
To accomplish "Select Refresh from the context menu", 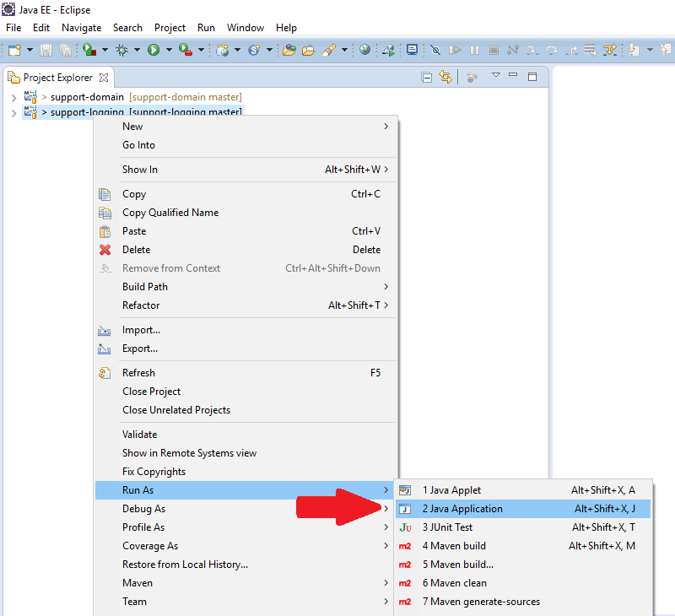I will tap(138, 373).
